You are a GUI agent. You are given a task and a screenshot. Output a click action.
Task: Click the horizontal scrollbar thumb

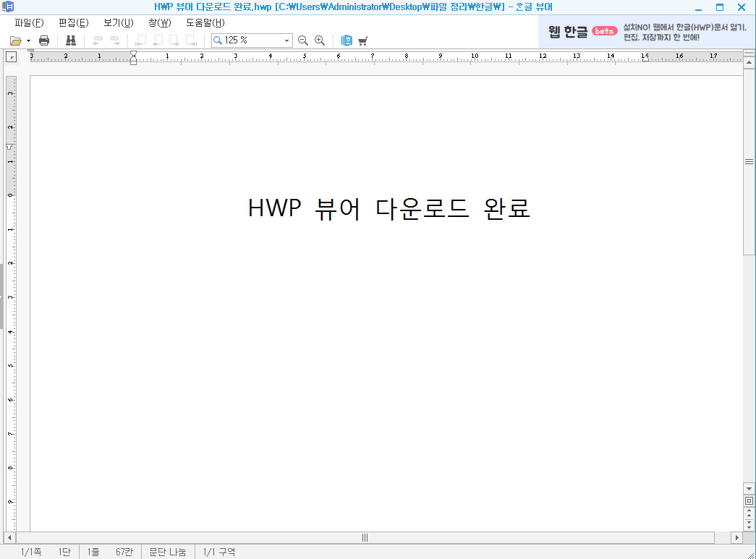[x=365, y=537]
